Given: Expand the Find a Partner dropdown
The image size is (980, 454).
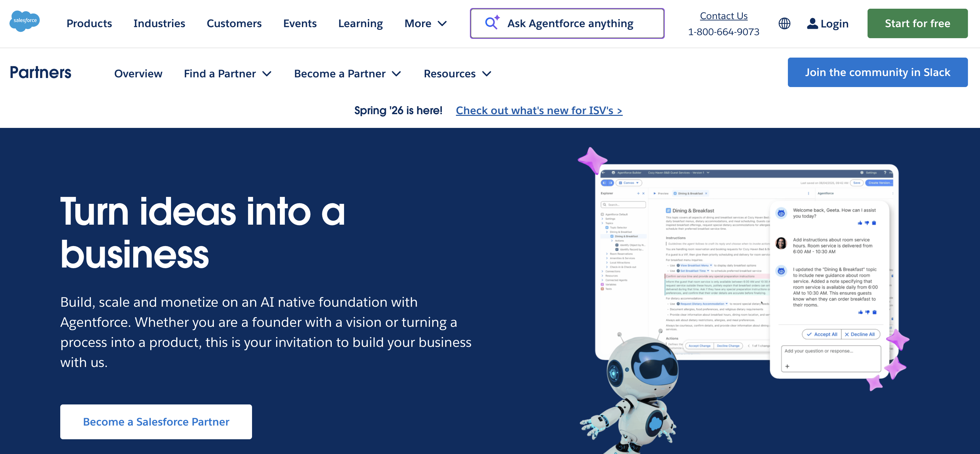Looking at the screenshot, I should [228, 73].
